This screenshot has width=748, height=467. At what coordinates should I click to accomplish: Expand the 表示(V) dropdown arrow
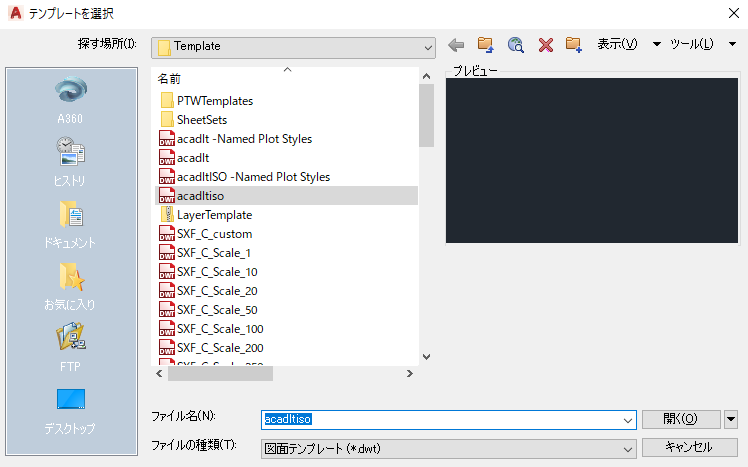click(x=656, y=44)
